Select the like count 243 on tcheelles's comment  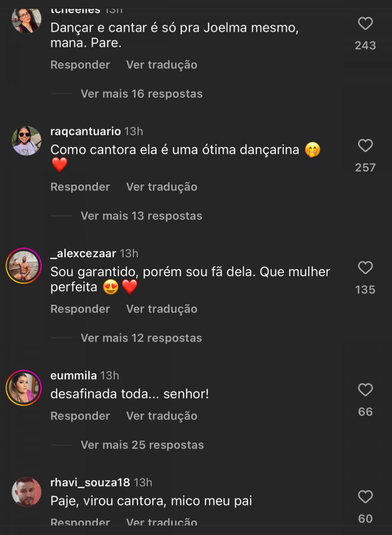pyautogui.click(x=365, y=45)
